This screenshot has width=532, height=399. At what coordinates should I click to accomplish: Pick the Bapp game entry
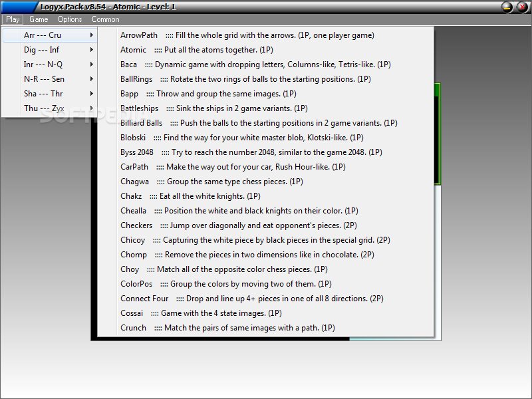[265, 94]
